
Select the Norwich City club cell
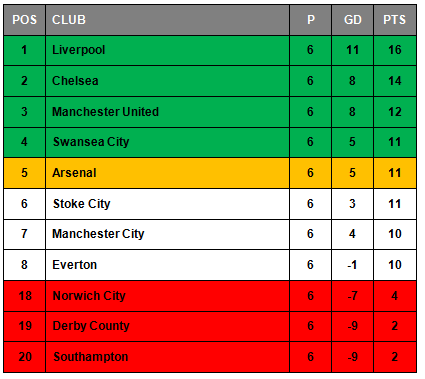(167, 296)
